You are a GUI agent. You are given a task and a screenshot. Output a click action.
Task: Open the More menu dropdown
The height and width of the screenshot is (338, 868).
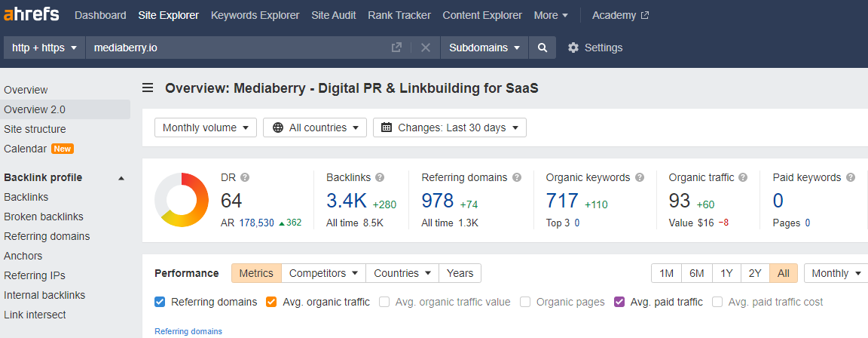551,15
